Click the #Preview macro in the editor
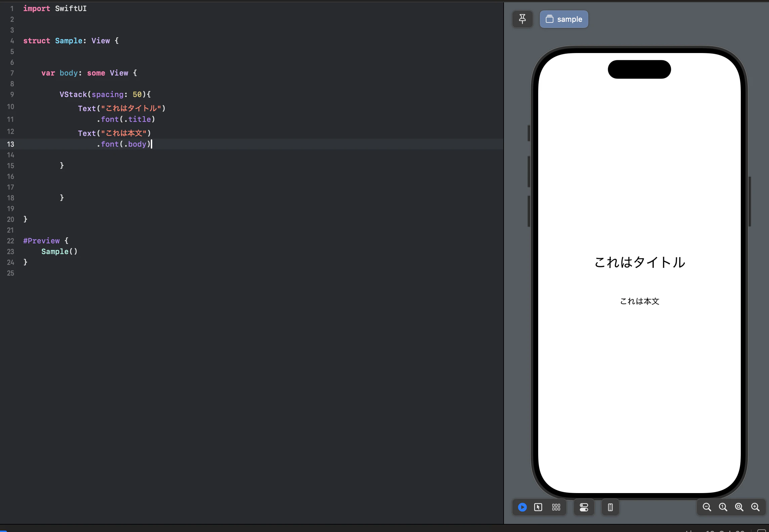This screenshot has height=532, width=769. (x=41, y=241)
